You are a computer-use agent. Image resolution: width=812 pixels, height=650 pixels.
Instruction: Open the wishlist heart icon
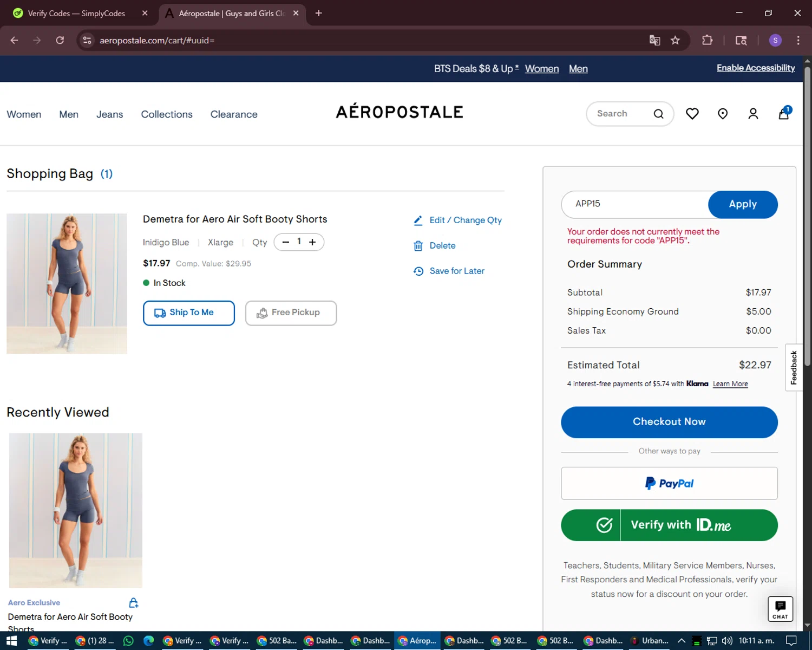[x=692, y=114]
